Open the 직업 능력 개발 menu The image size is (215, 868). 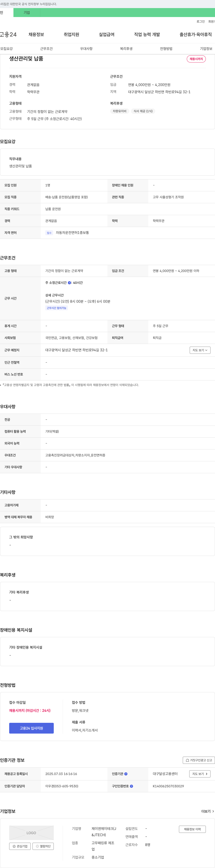coord(147,34)
